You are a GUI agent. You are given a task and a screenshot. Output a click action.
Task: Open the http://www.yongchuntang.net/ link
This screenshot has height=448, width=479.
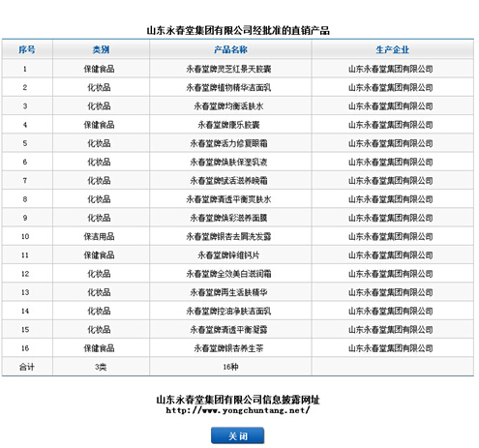click(238, 410)
